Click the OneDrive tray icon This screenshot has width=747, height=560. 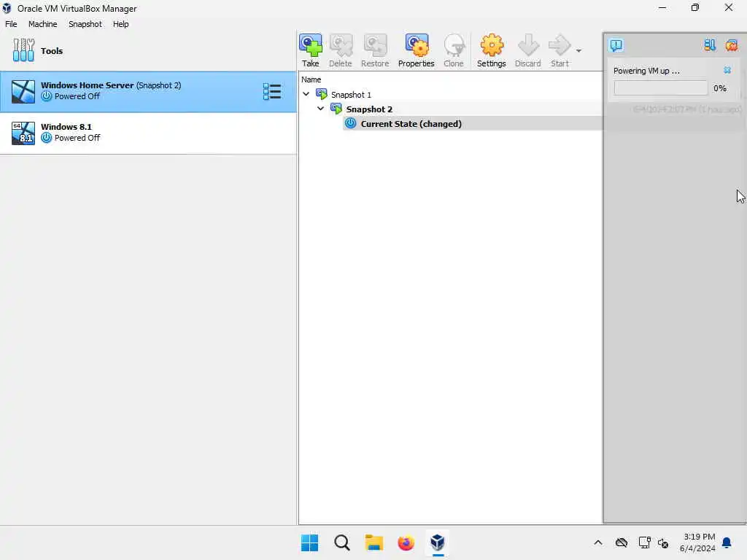(x=622, y=542)
